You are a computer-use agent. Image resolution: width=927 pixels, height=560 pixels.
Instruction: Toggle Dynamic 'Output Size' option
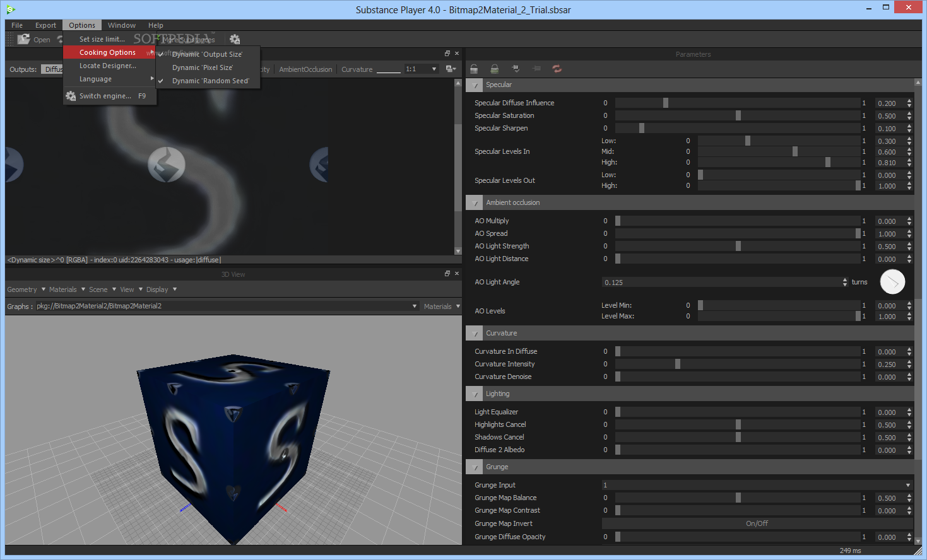coord(208,54)
